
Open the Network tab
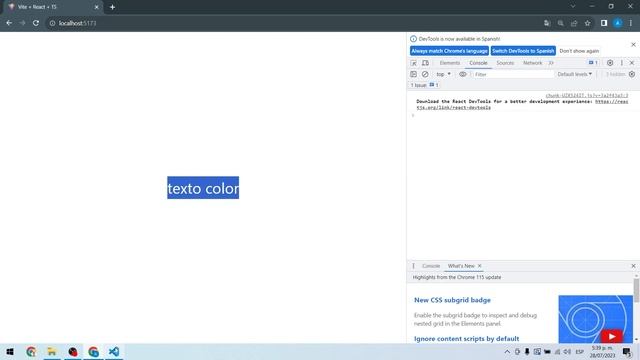(532, 63)
